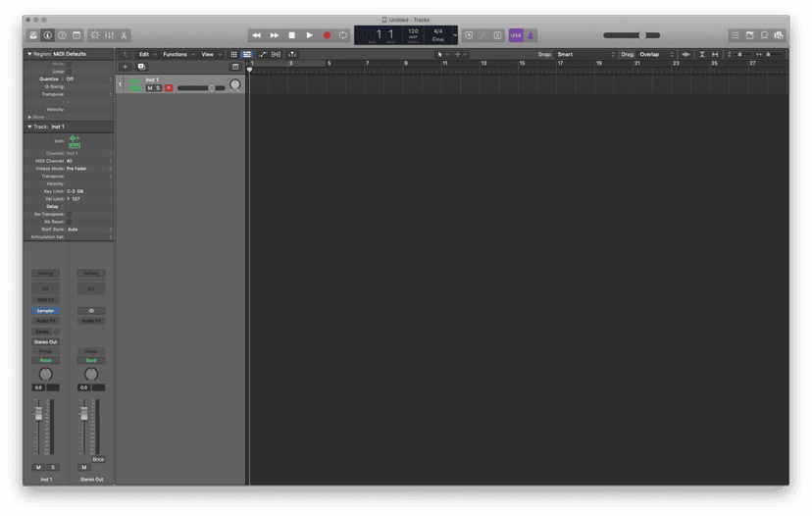Open the LCD display mode dropdown arrow
The image size is (812, 516).
(455, 35)
